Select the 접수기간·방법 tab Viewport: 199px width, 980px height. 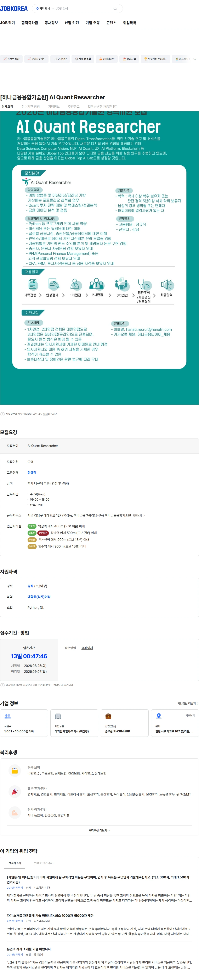(30, 107)
